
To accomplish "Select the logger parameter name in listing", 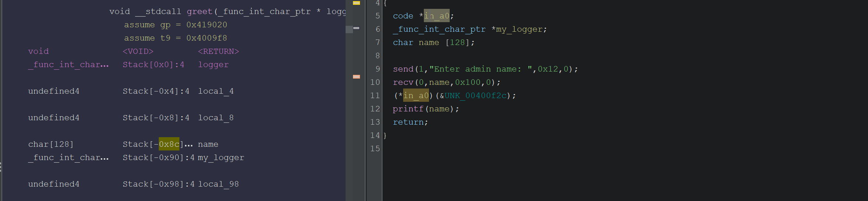I will point(213,65).
